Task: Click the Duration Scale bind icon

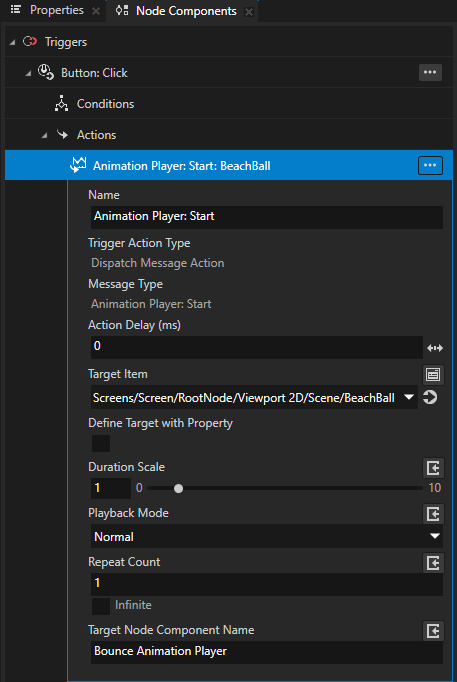Action: click(433, 468)
